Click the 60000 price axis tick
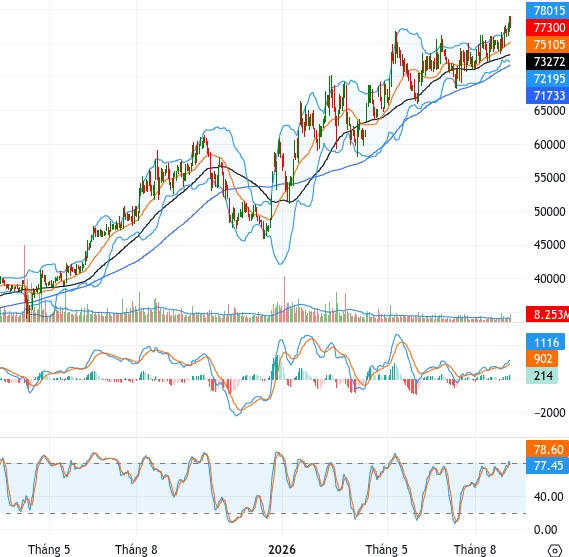 click(x=549, y=145)
